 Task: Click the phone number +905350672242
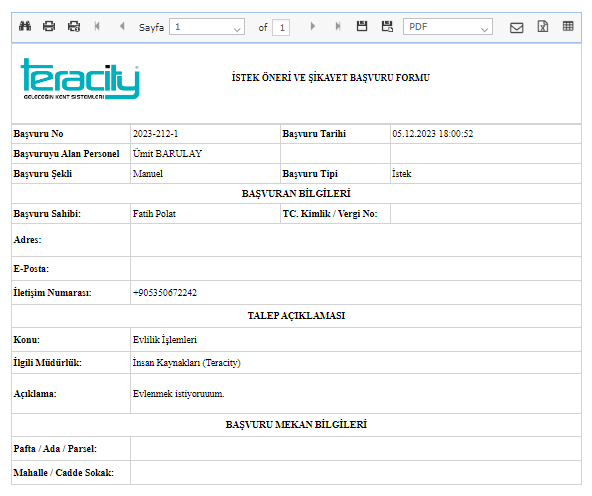(x=165, y=293)
